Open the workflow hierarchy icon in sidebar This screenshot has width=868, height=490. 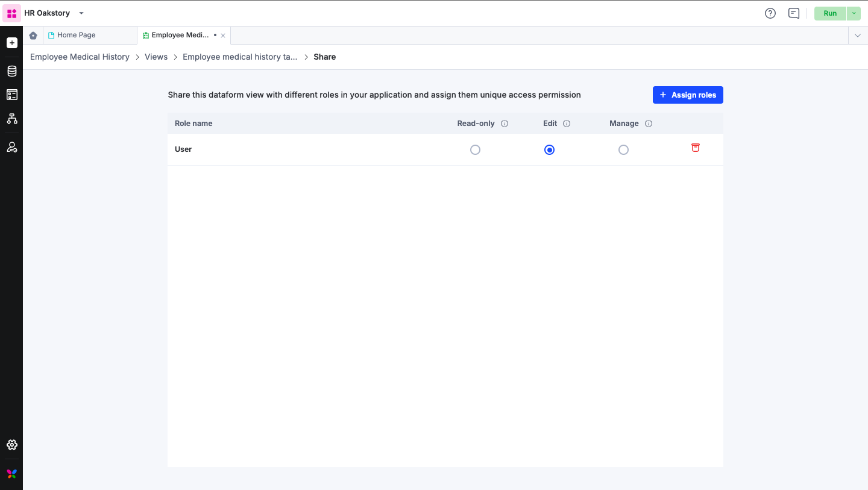click(12, 119)
